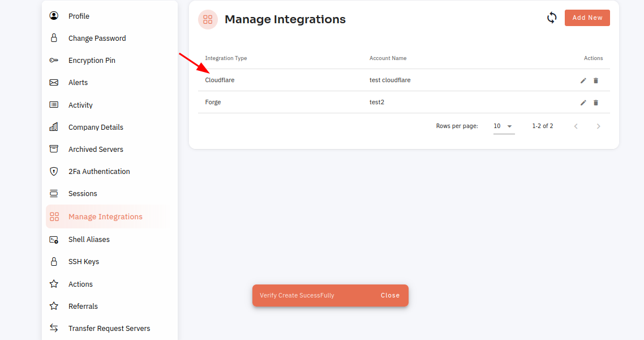Click the Transfer Request Servers arrows icon
644x340 pixels.
[54, 328]
